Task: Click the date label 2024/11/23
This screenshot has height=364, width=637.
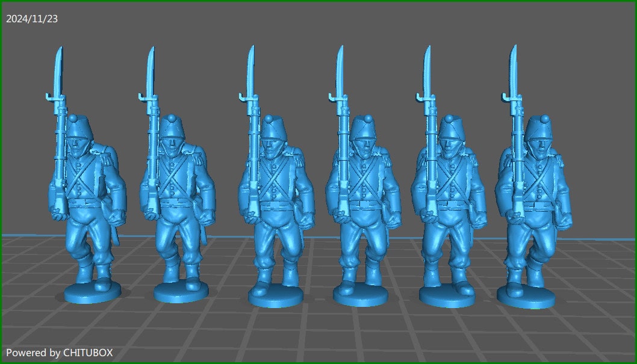Action: pos(32,19)
